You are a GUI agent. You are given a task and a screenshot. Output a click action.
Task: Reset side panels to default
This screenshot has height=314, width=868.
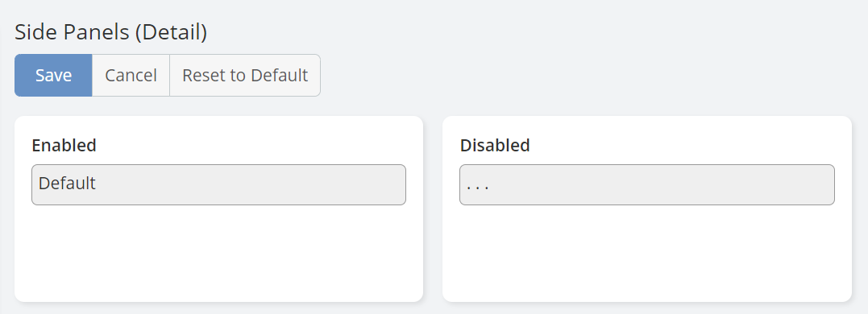point(245,75)
